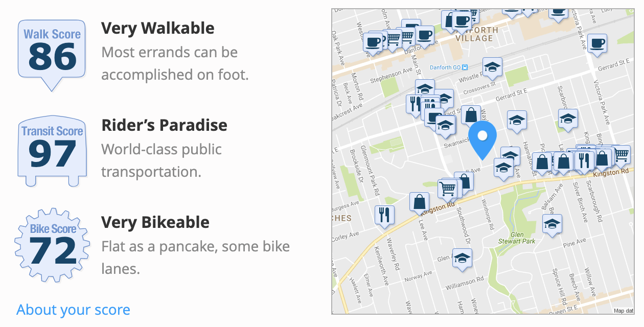Select the coffee cup marker on Victoria Park Ave

(x=596, y=44)
